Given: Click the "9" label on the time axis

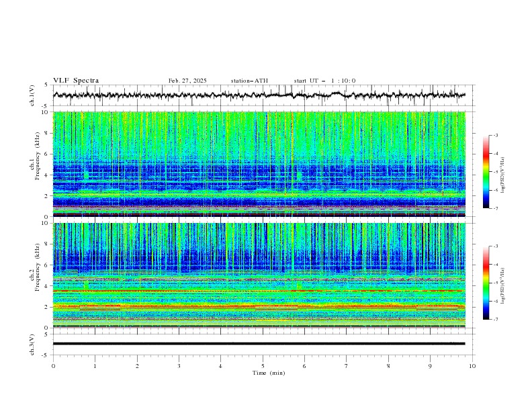Looking at the screenshot, I should click(x=430, y=366).
